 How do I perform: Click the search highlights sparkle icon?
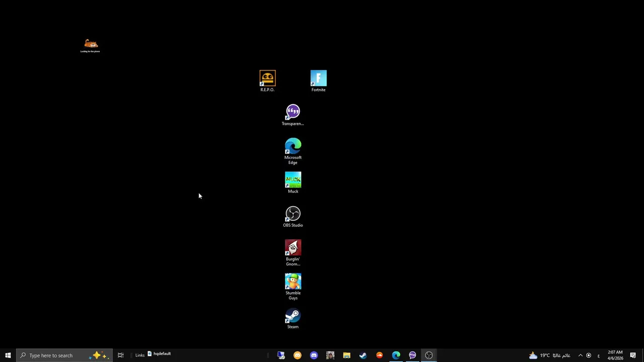click(99, 355)
